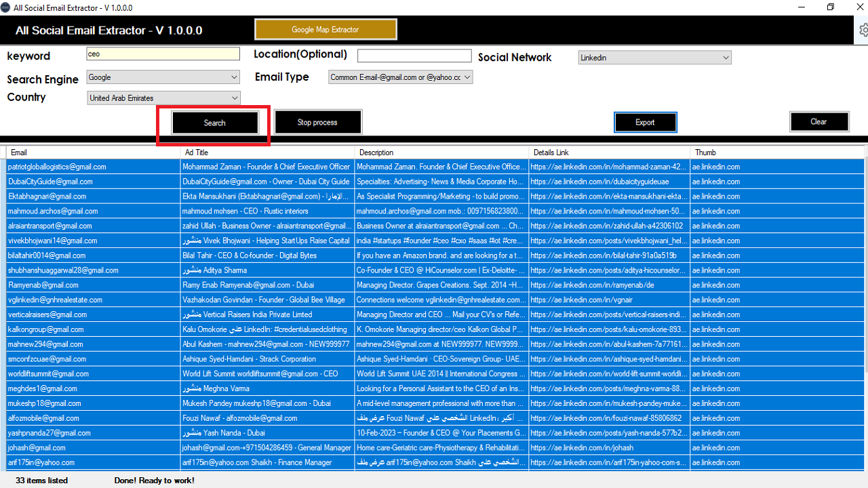Screen dimensions: 868x488
Task: Open the Country dropdown showing United Arab Emirates
Action: pos(163,98)
